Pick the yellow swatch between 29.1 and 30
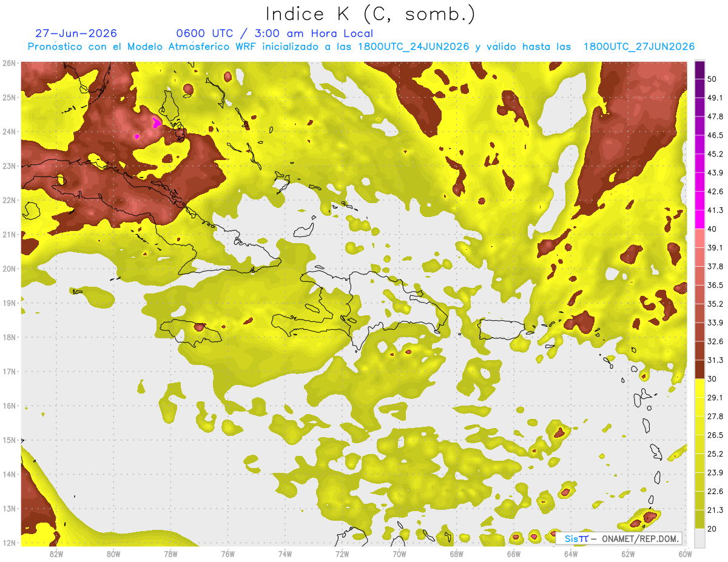 pos(699,388)
